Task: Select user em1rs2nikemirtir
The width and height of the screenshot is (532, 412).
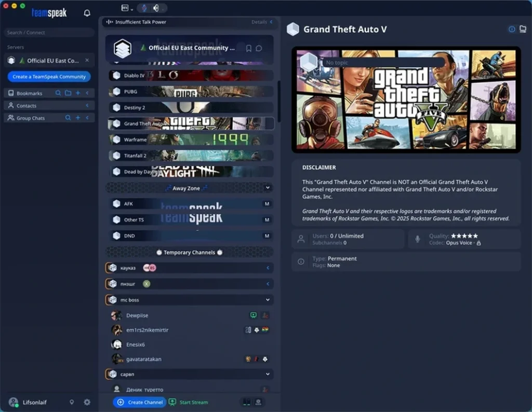Action: (x=191, y=330)
